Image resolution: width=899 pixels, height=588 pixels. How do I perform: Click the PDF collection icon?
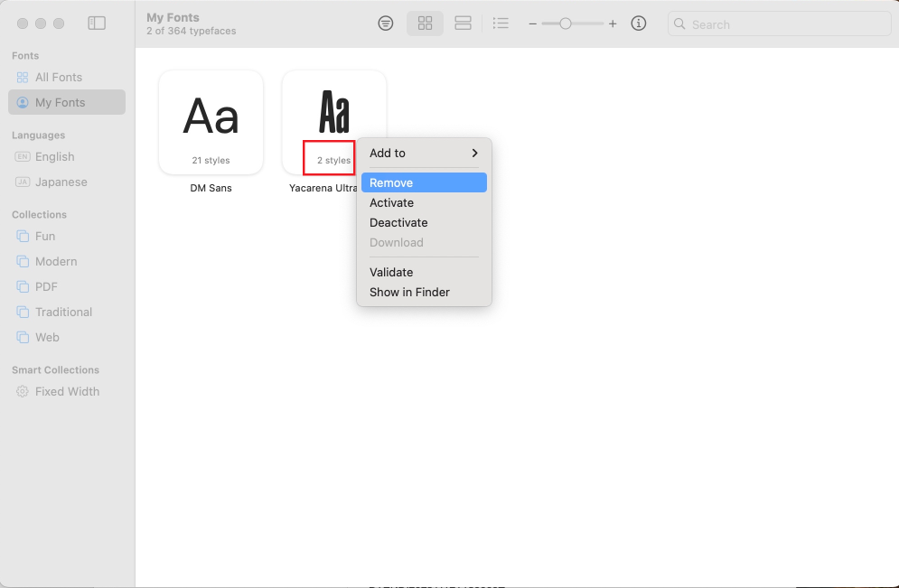tap(23, 286)
